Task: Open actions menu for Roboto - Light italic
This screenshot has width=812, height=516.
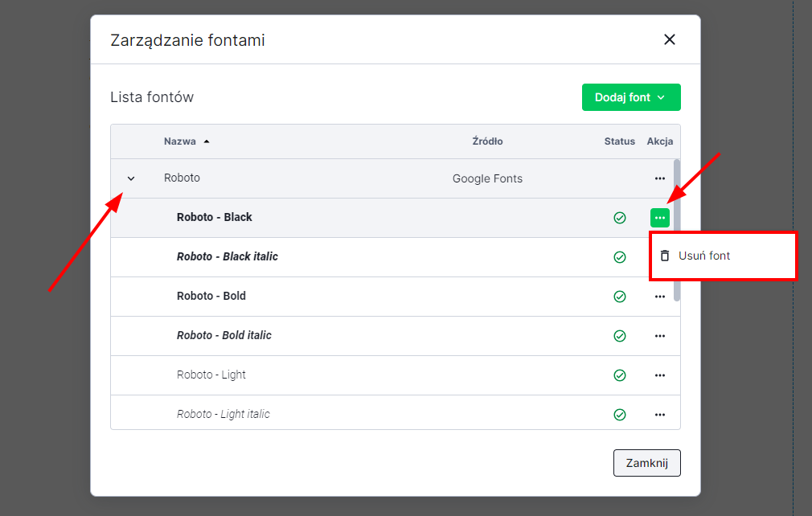Action: click(659, 415)
